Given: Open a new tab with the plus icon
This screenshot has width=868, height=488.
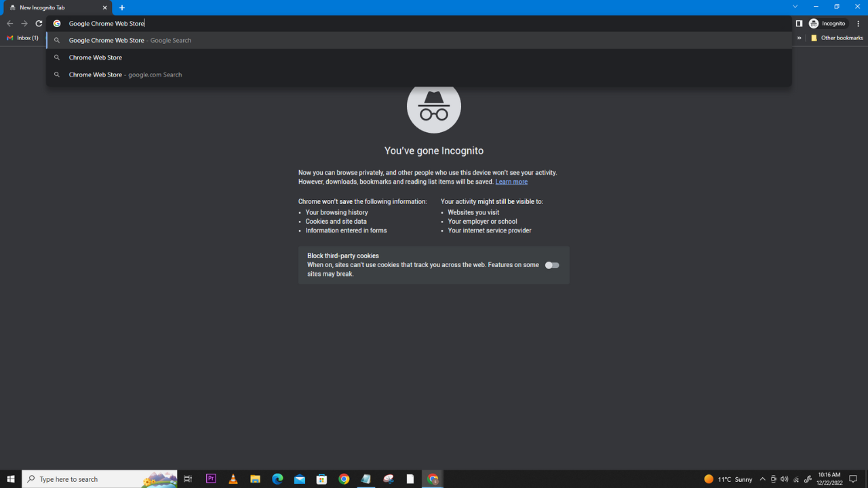Looking at the screenshot, I should (122, 7).
